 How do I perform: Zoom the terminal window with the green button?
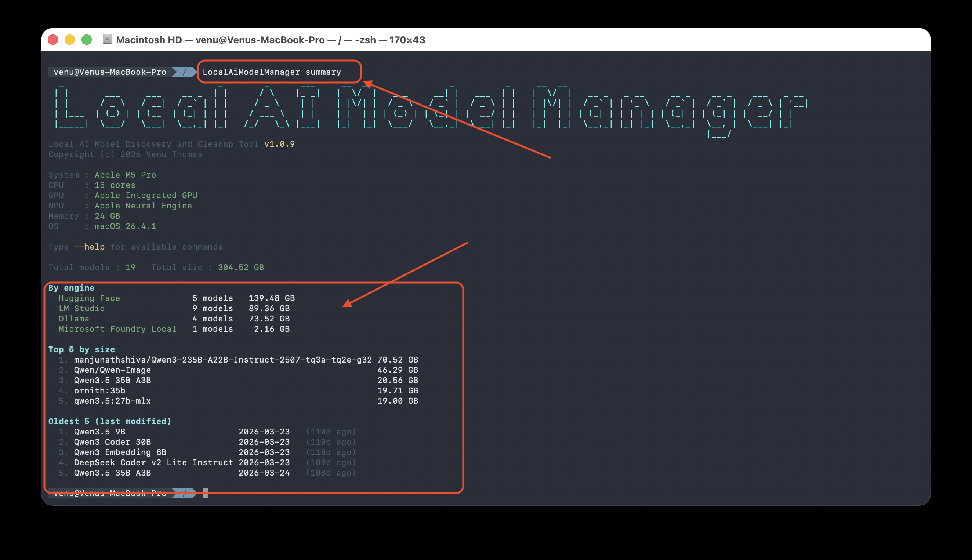pos(87,40)
